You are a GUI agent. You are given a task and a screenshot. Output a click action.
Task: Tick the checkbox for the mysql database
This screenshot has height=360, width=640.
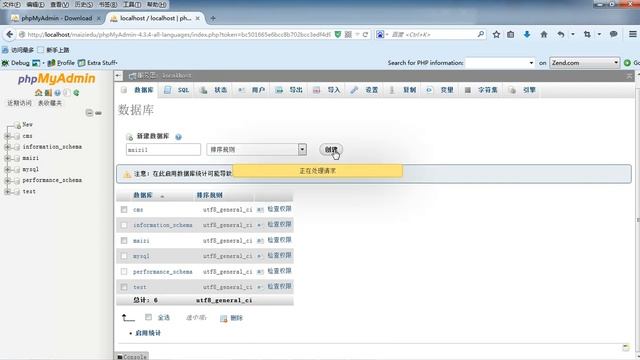click(124, 256)
